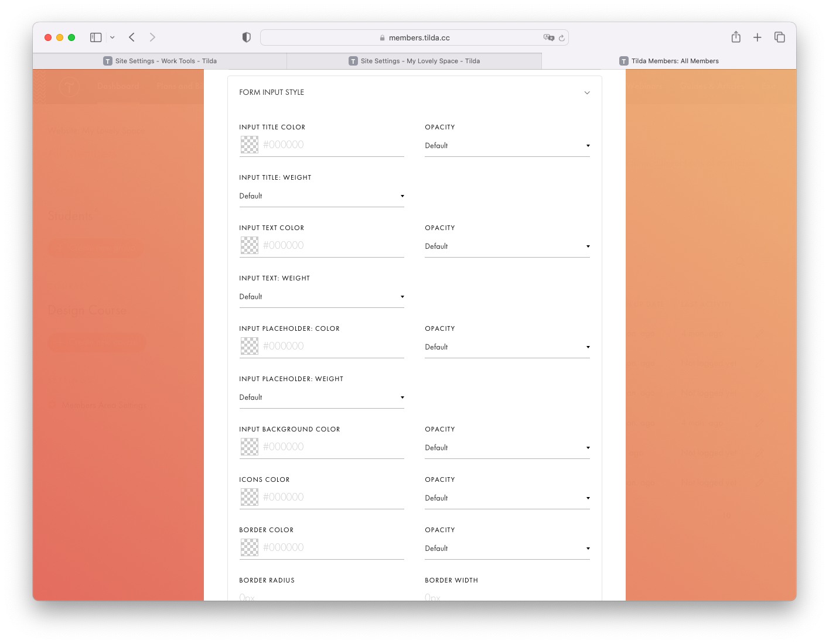Show the tab overview
Viewport: 829px width, 644px height.
[x=779, y=37]
